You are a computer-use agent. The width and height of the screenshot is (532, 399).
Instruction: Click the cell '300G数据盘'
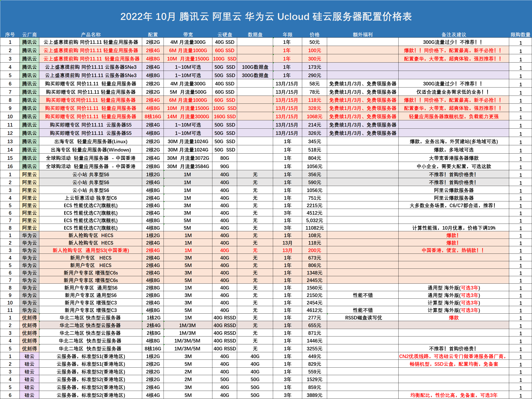tap(255, 75)
